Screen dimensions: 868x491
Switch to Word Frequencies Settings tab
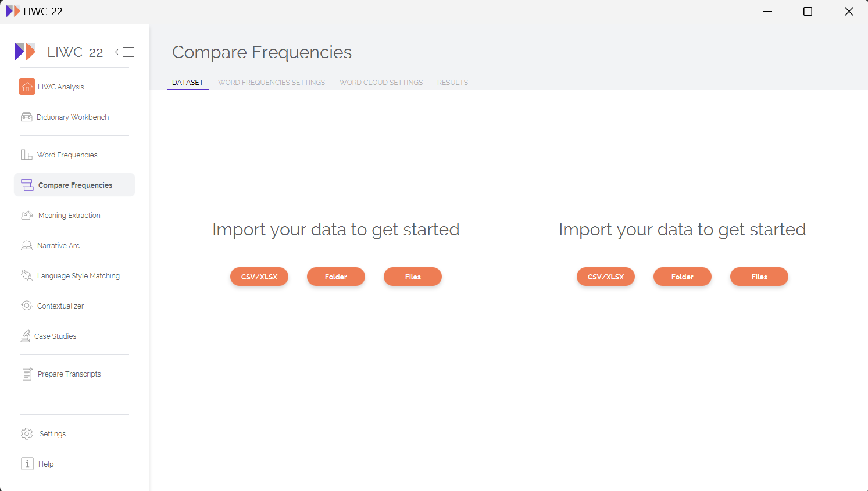point(272,83)
